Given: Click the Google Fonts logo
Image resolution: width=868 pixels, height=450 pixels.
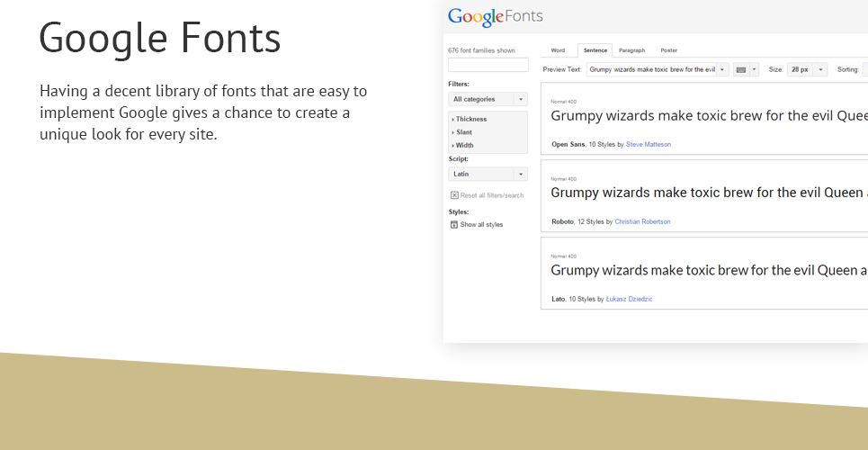Looking at the screenshot, I should [496, 16].
